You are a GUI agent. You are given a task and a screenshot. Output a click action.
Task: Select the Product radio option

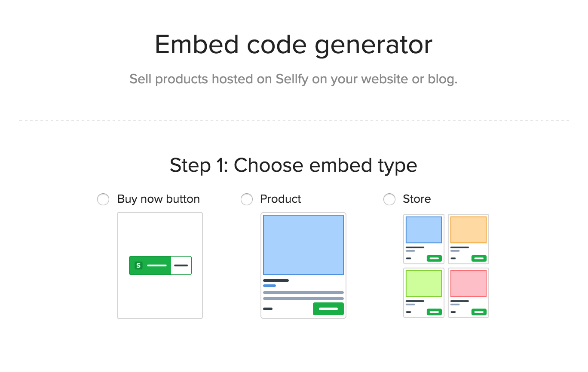[x=247, y=199]
